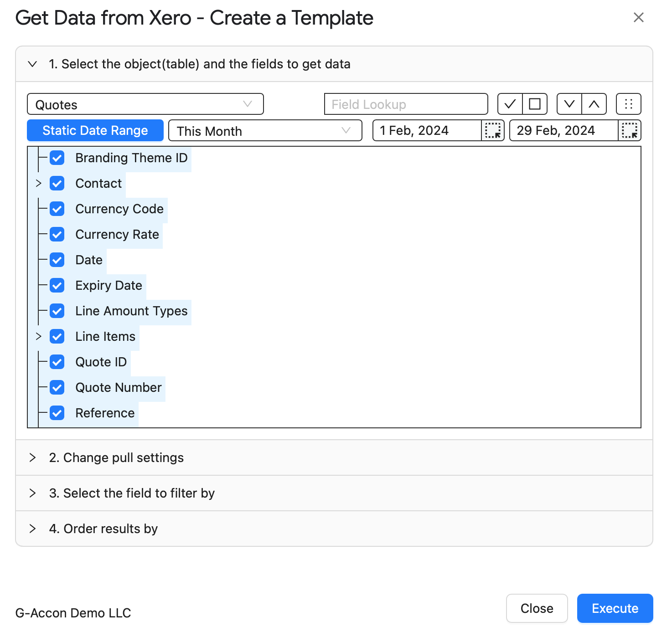Viewport: 672px width, 637px height.
Task: Expand section 3 Select the field to filter by
Action: pos(334,493)
